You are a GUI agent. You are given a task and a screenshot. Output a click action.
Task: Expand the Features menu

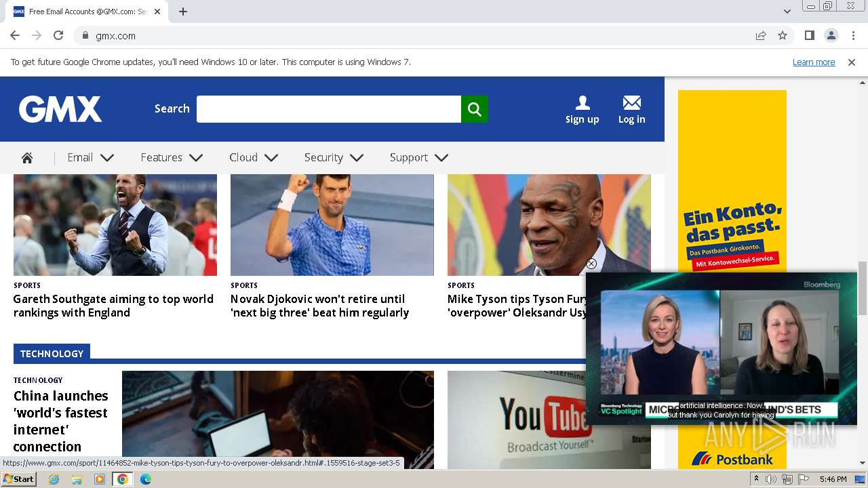point(172,157)
